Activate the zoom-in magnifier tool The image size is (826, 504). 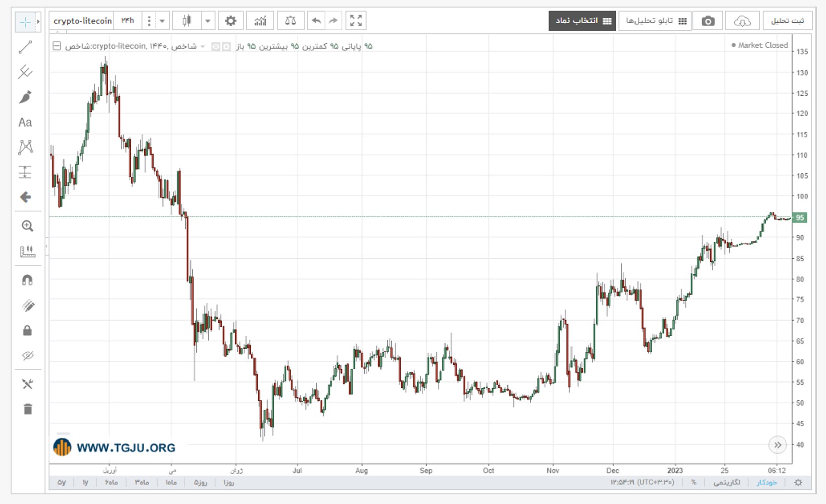[x=27, y=226]
